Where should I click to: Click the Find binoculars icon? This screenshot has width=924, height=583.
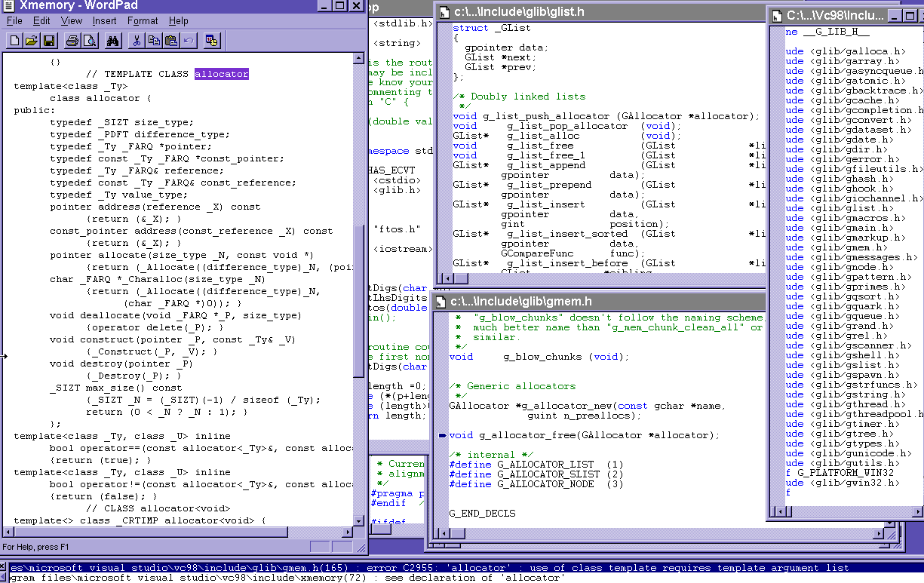coord(113,41)
